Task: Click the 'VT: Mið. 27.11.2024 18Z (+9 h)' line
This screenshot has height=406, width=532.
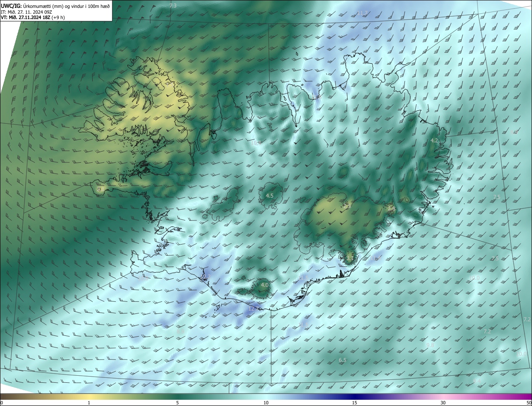Action: (32, 17)
